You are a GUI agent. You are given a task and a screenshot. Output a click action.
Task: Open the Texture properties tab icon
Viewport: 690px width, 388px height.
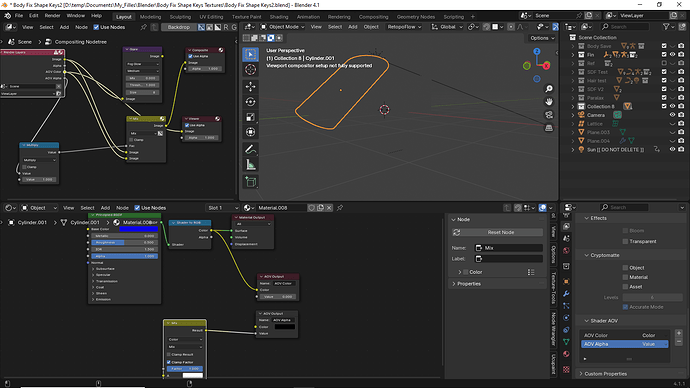coord(566,369)
